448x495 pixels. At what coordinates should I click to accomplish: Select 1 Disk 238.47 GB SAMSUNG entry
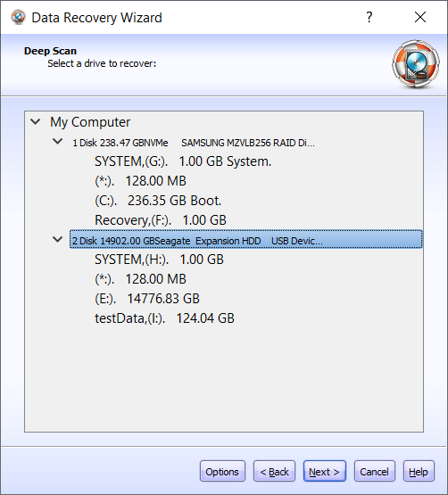pyautogui.click(x=194, y=143)
